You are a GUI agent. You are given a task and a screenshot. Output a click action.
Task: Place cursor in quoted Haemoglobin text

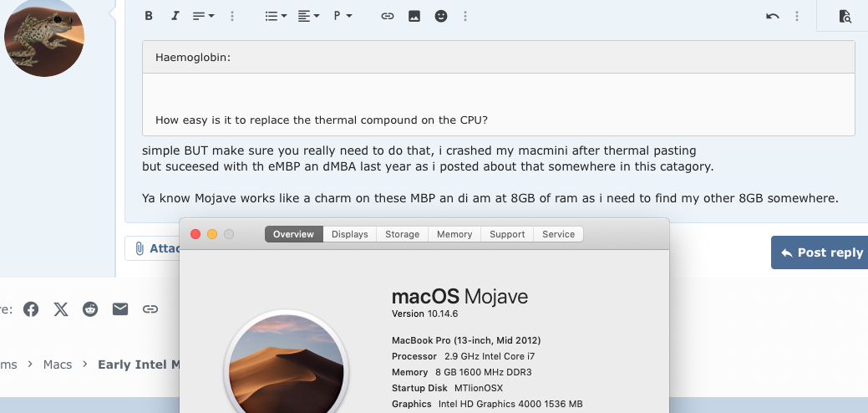tap(321, 120)
